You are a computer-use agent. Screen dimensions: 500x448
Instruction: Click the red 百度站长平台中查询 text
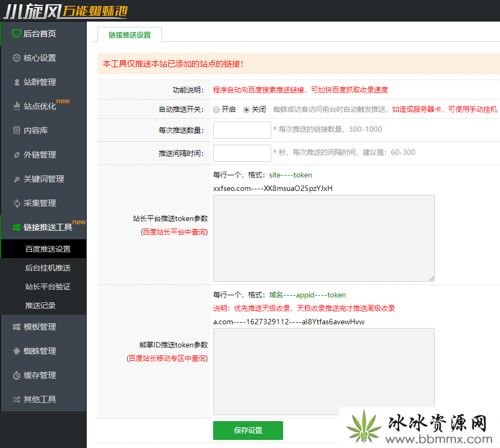tap(174, 232)
